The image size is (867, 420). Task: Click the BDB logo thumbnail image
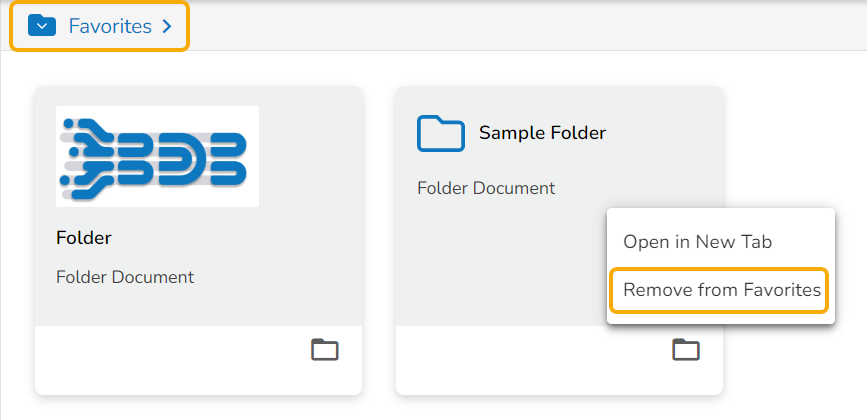157,157
